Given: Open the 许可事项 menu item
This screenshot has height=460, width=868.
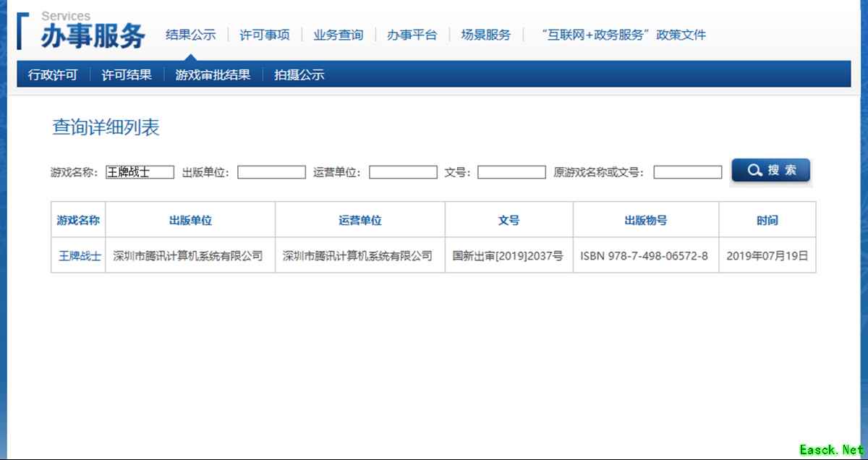Looking at the screenshot, I should [x=264, y=35].
